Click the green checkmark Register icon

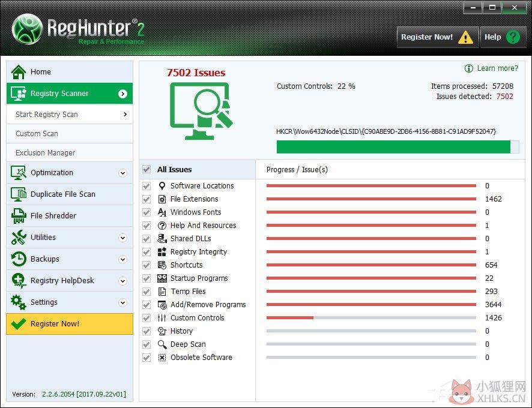click(19, 324)
